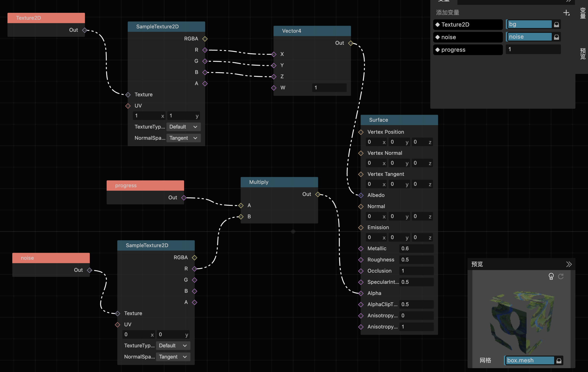Image resolution: width=588 pixels, height=372 pixels.
Task: Open the variables side tab on right edge
Action: pyautogui.click(x=583, y=13)
